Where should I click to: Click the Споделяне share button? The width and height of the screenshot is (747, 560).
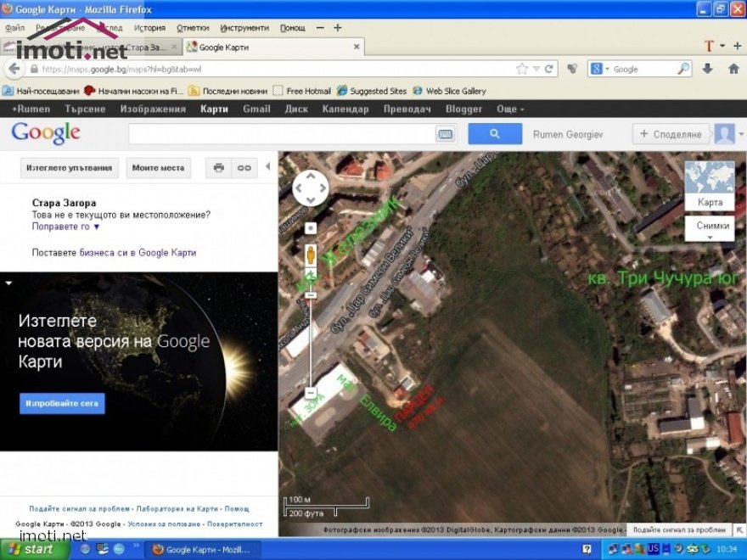(x=671, y=134)
